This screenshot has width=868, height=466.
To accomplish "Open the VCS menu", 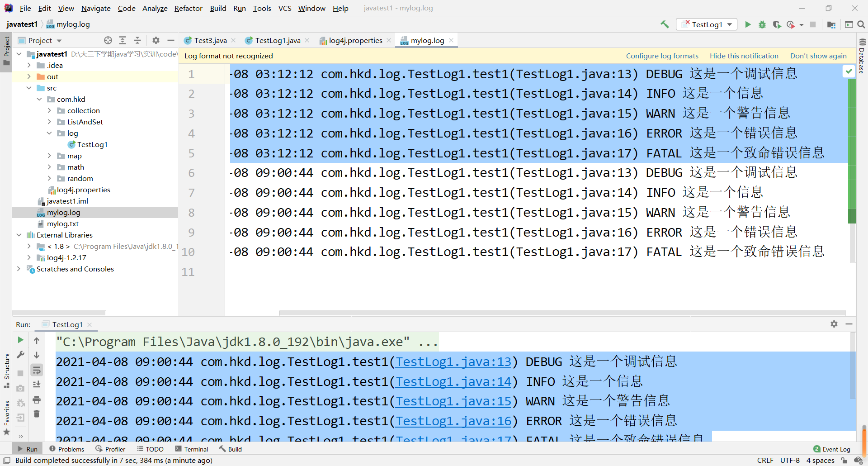I will [x=285, y=8].
